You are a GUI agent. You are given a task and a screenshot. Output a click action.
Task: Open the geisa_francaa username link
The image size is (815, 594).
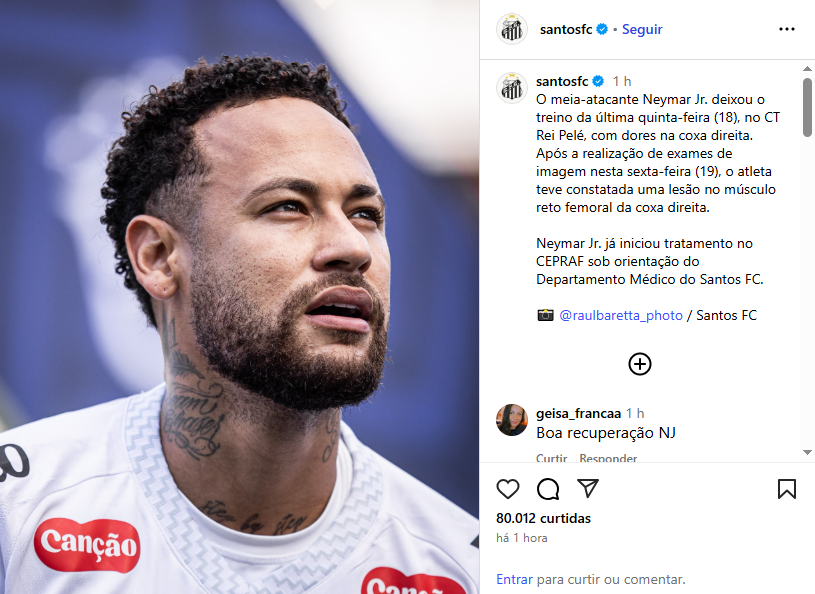579,413
